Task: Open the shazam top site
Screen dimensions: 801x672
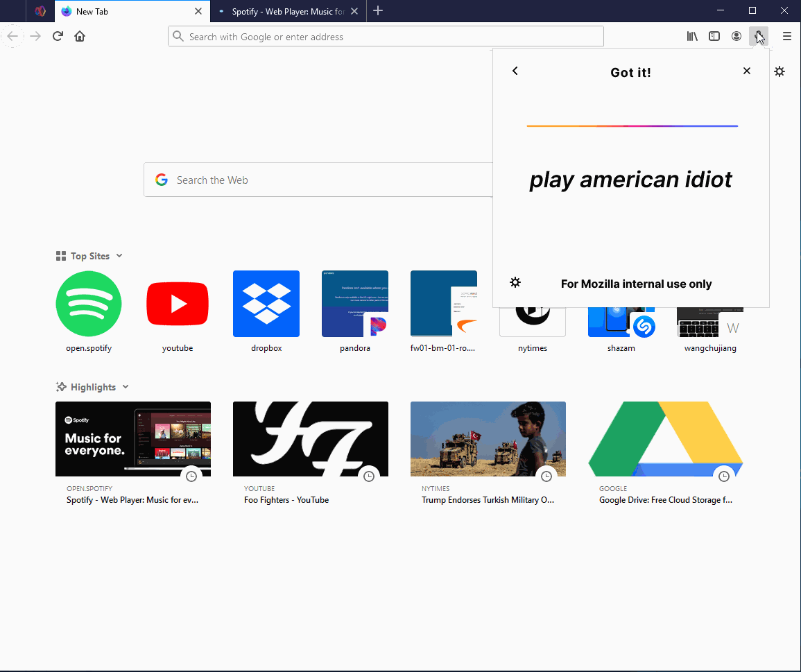Action: (621, 322)
